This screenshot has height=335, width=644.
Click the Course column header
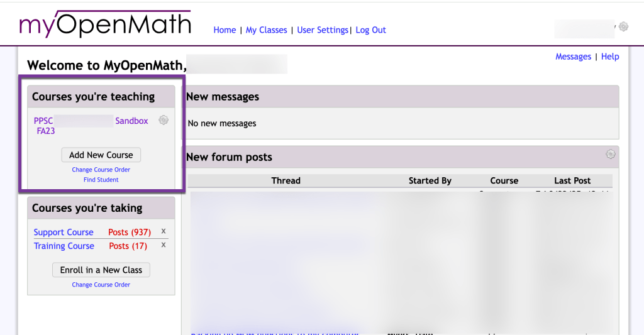click(504, 180)
